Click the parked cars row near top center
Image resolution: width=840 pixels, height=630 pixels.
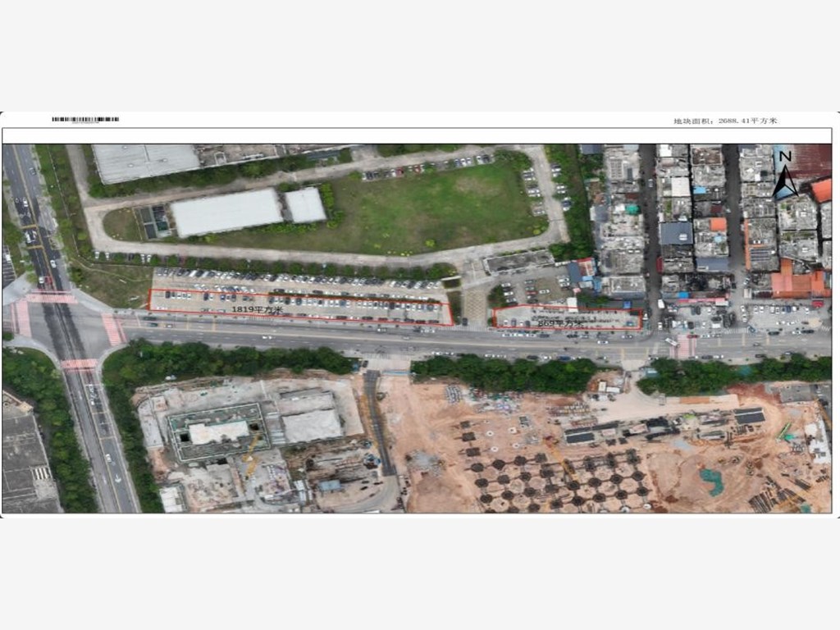tap(427, 167)
